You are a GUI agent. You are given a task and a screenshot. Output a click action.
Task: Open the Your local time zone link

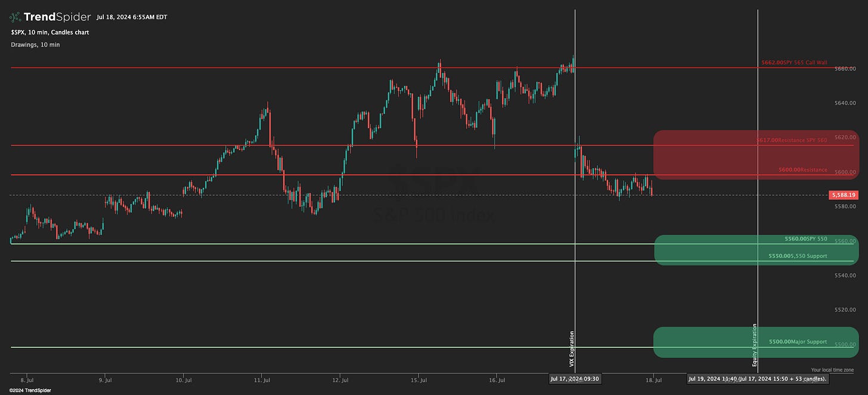(x=832, y=370)
